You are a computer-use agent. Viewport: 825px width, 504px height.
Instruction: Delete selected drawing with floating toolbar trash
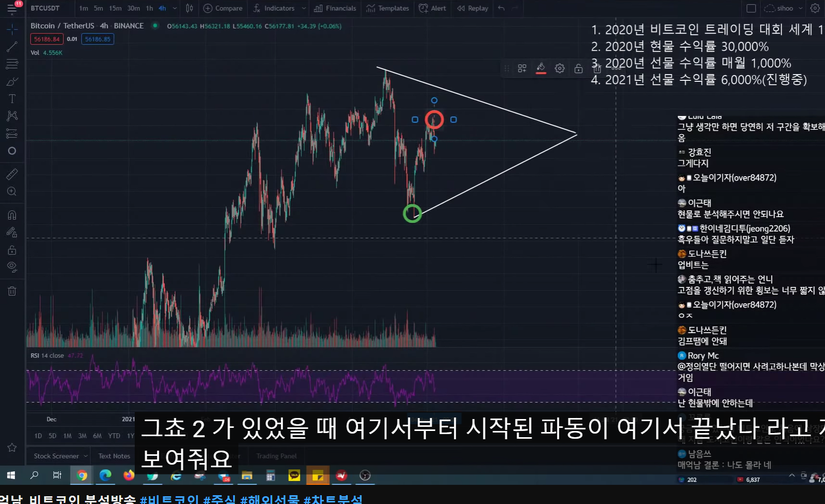tap(597, 68)
